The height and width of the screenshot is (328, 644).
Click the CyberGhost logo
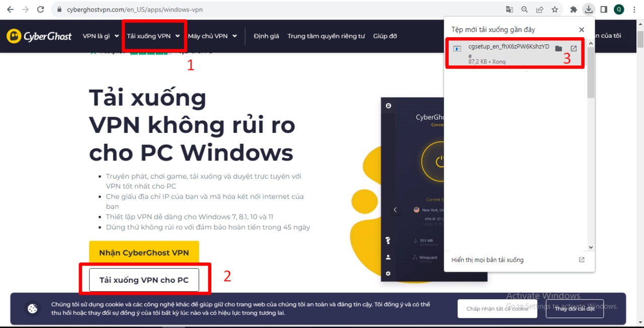coord(39,36)
